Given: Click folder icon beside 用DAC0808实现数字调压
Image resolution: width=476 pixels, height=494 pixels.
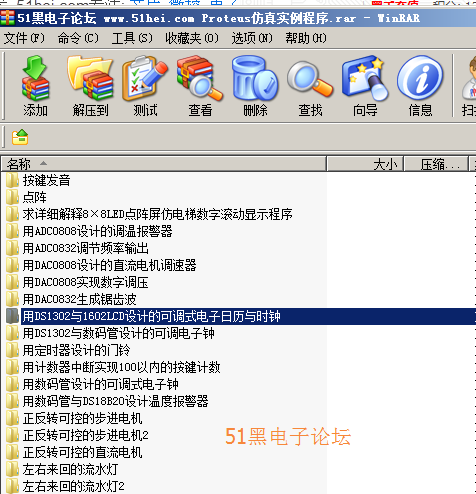Looking at the screenshot, I should point(12,282).
